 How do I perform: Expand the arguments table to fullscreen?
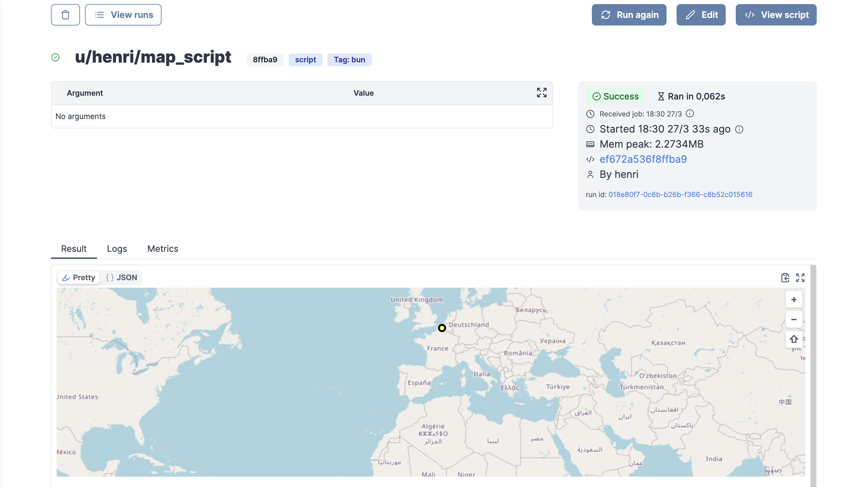[542, 93]
